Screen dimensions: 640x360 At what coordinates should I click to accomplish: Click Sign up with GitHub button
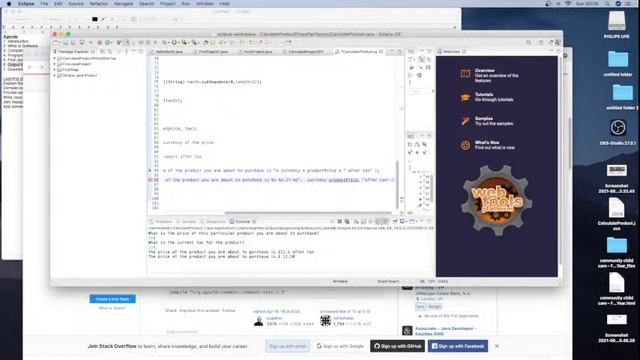[398, 346]
